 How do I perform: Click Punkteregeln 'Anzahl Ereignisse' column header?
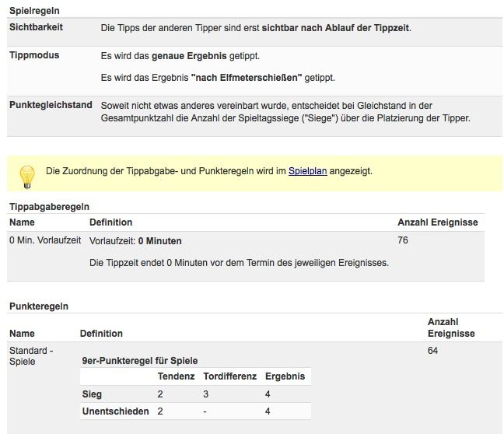click(x=451, y=327)
